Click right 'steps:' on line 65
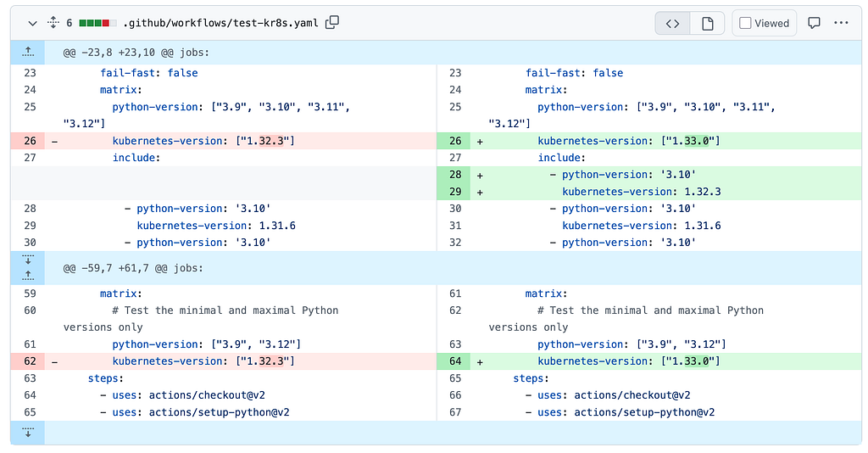868x453 pixels. point(531,378)
